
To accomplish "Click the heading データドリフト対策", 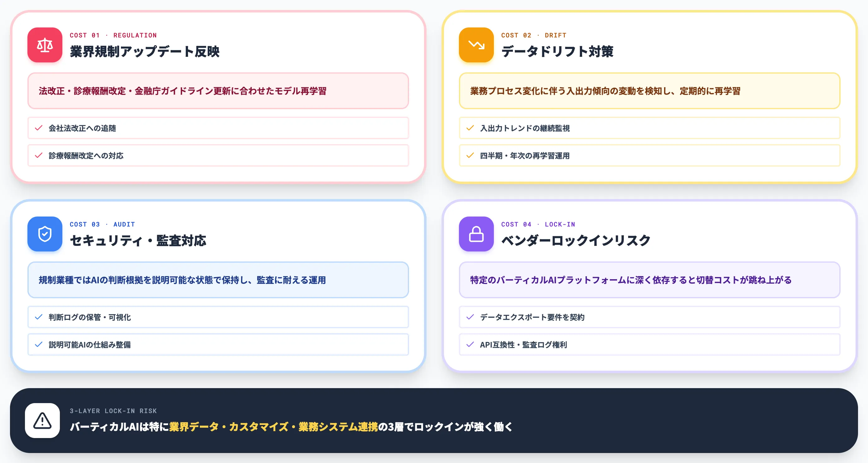I will coord(557,51).
